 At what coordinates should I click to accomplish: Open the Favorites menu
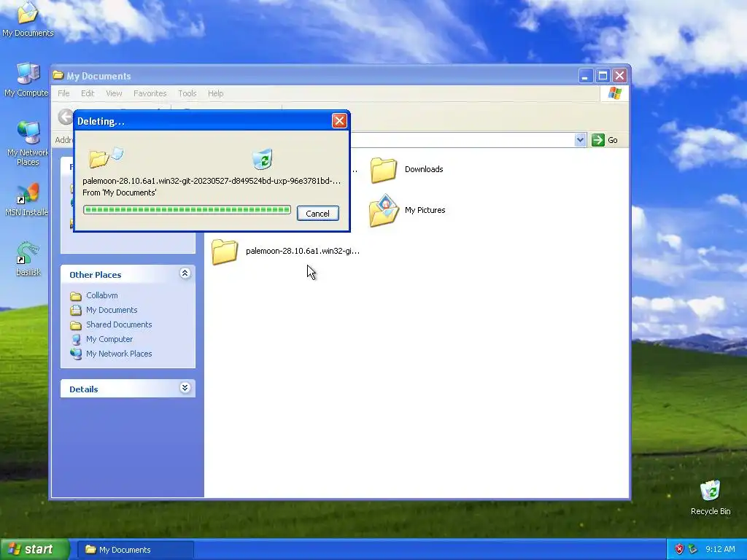coord(150,93)
